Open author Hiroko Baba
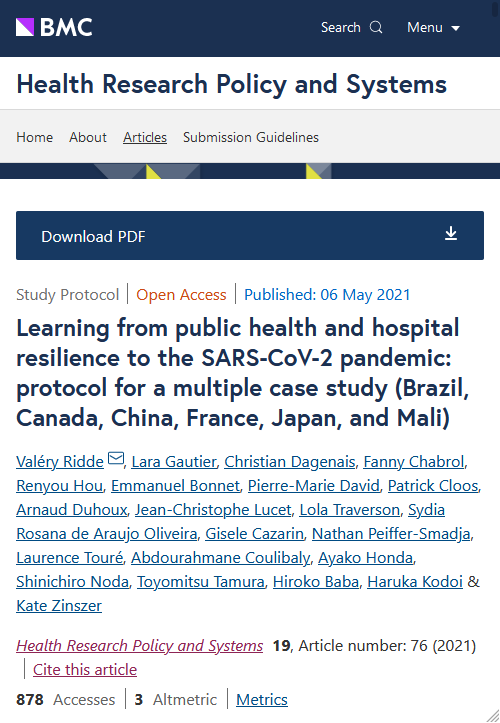Screen dimensions: 500x723 point(316,581)
